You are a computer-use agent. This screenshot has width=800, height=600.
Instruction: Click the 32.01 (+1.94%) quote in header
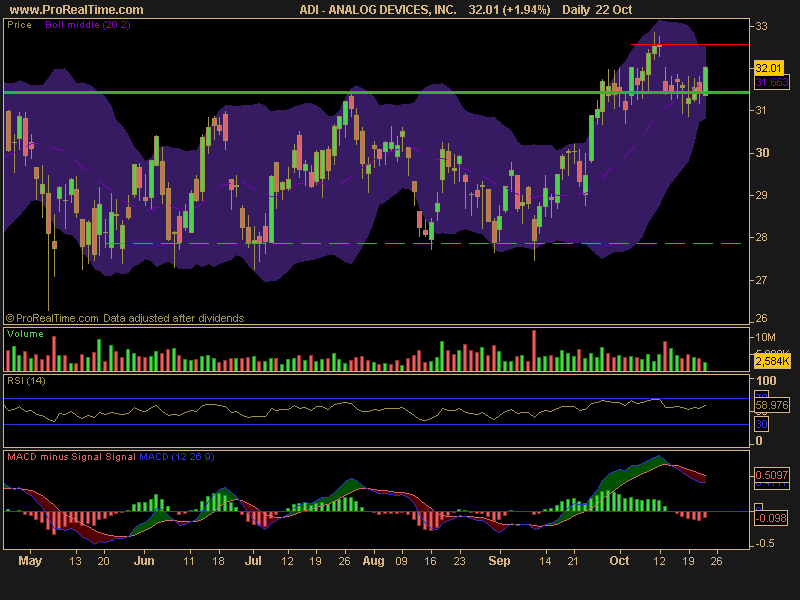point(509,10)
